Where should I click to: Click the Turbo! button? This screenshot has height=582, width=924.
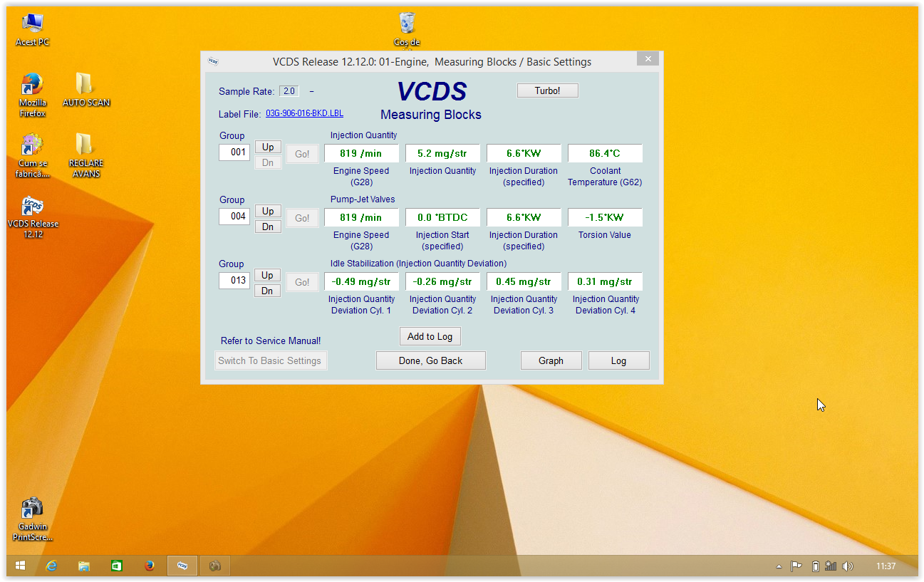click(x=547, y=90)
